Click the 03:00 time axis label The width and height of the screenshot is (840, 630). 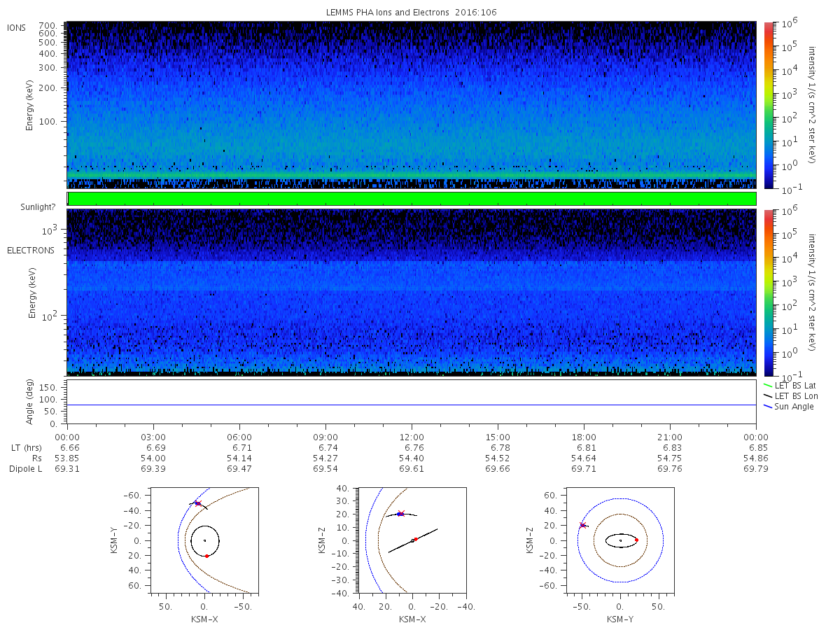[x=153, y=437]
